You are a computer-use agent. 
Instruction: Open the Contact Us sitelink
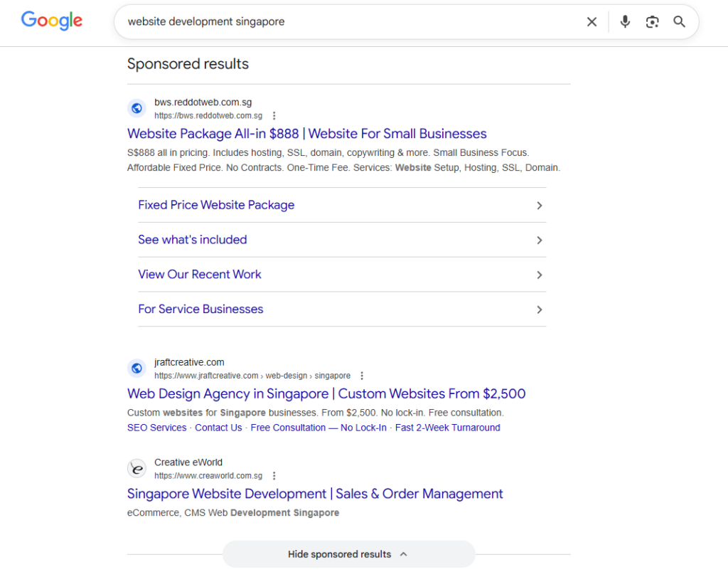[x=218, y=428]
